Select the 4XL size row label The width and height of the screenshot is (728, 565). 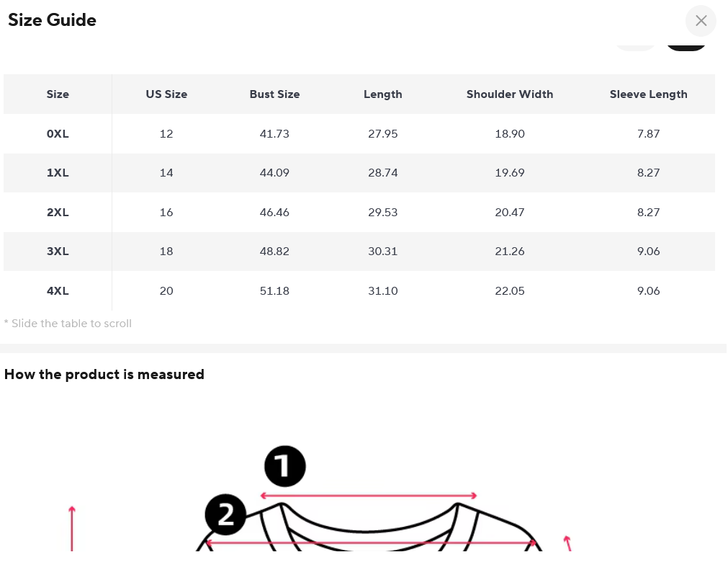pyautogui.click(x=58, y=291)
